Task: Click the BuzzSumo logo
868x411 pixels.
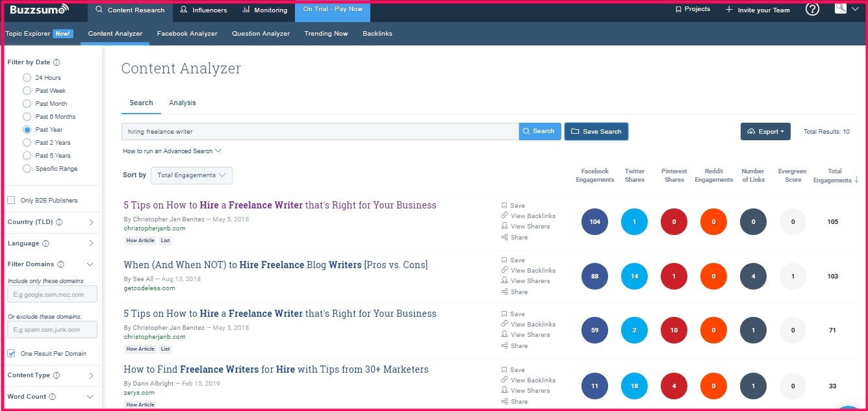Action: 39,10
